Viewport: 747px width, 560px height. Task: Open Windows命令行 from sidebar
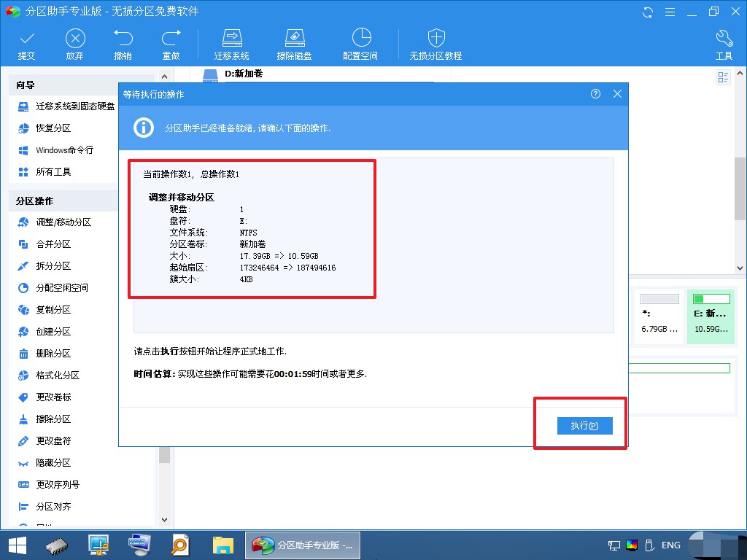point(55,150)
